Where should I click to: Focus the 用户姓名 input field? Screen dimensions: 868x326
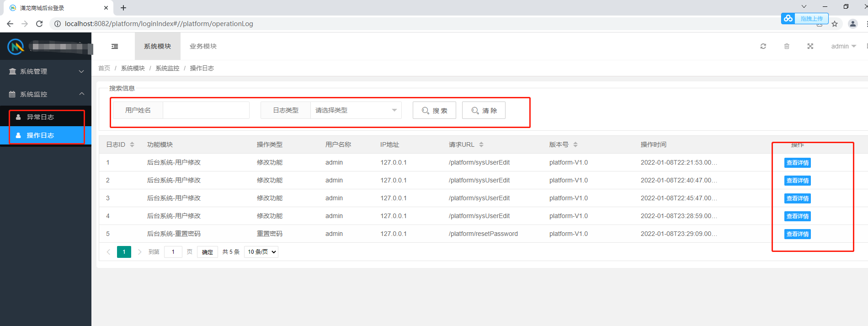click(206, 110)
